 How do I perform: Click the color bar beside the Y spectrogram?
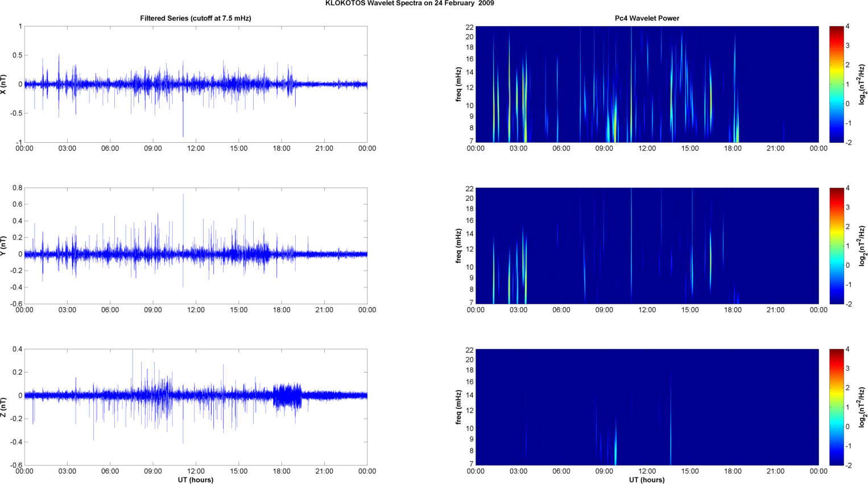tap(837, 246)
